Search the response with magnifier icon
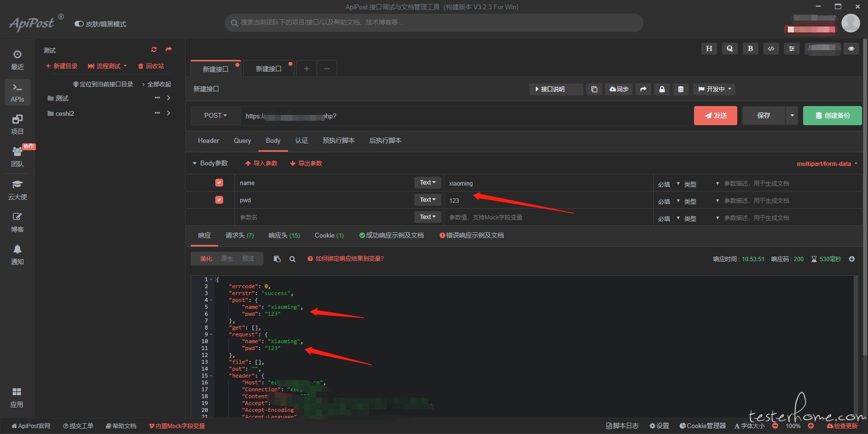 [x=292, y=259]
